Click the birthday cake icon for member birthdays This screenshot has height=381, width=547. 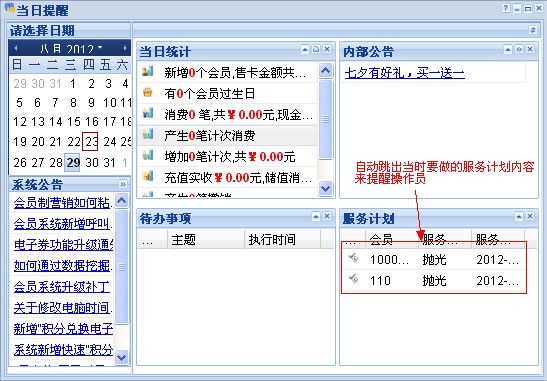tap(148, 93)
